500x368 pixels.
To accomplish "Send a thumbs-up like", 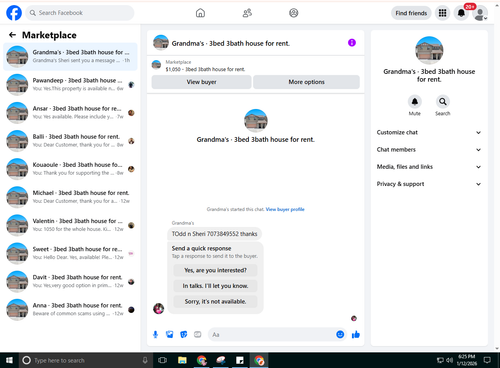I will click(356, 334).
